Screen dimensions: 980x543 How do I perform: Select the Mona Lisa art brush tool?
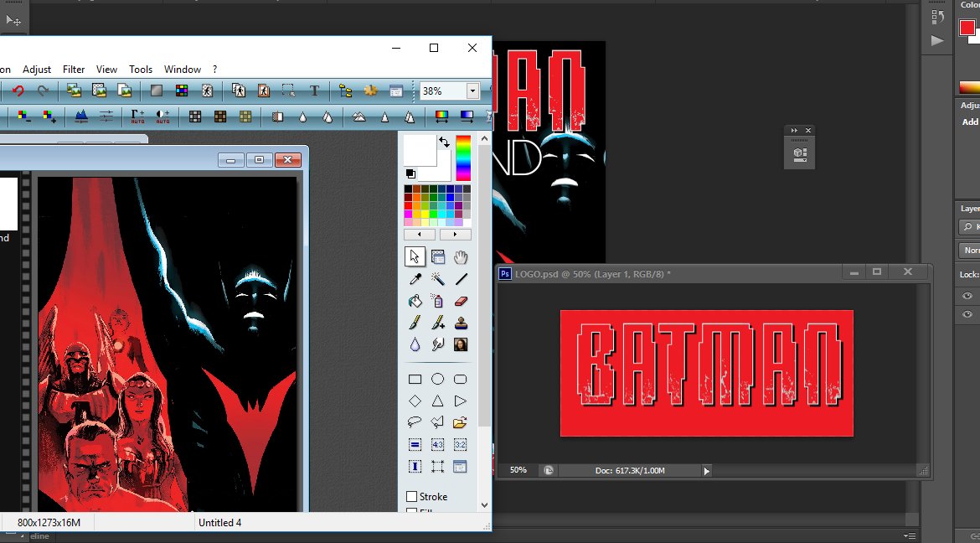point(461,344)
